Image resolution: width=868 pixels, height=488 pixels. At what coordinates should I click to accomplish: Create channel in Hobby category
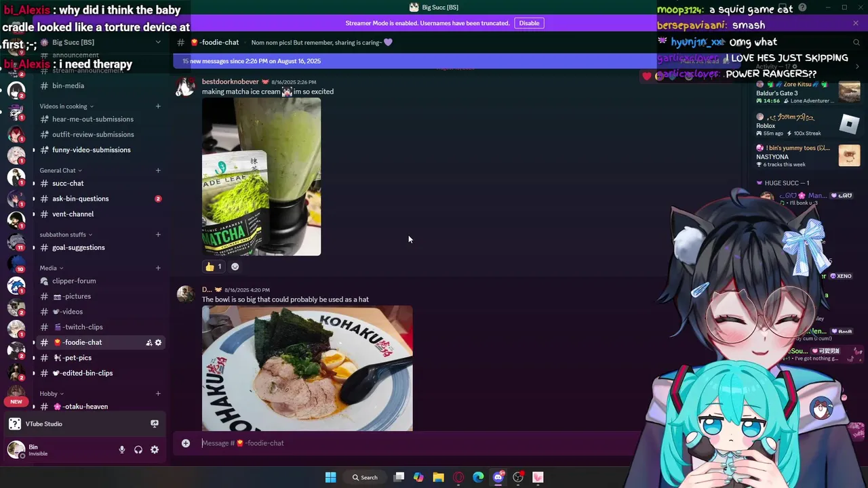(158, 394)
